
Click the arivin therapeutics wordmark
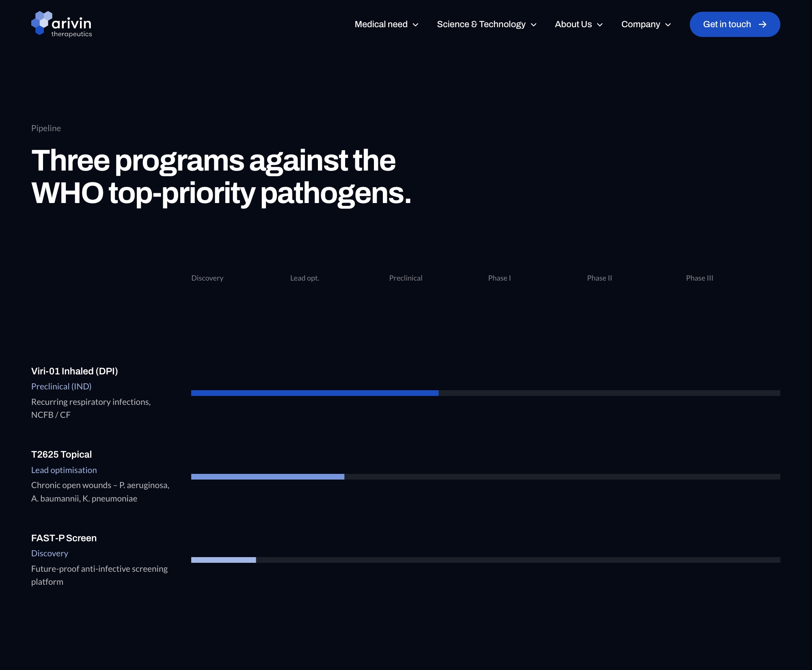tap(72, 27)
